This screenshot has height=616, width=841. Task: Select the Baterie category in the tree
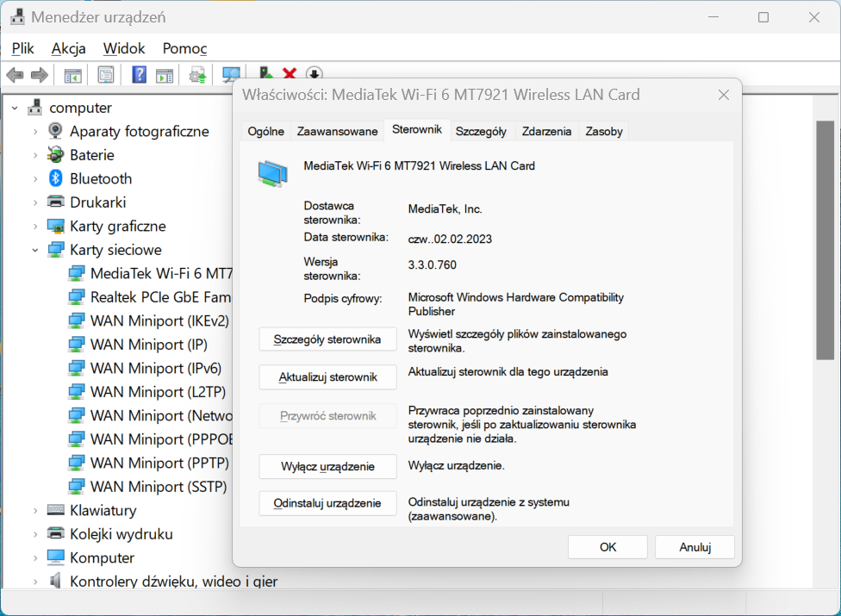tap(91, 155)
